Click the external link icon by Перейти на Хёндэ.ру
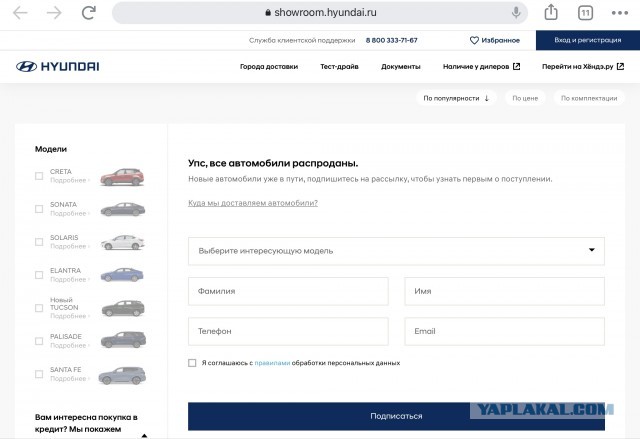This screenshot has height=439, width=640. pos(620,67)
